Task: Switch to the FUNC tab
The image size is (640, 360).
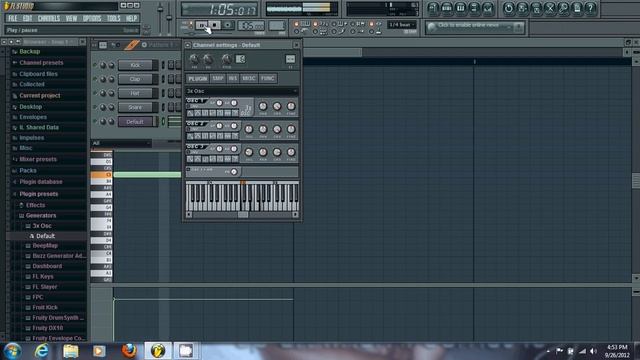Action: pos(268,78)
